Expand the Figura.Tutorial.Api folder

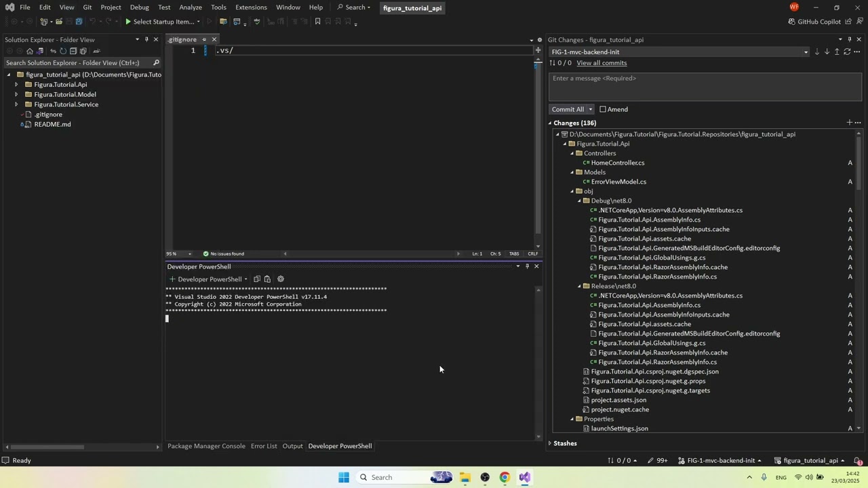tap(16, 85)
